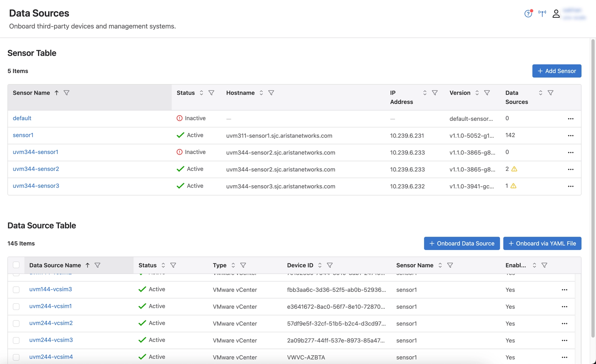Screen dimensions: 596x364
Task: Open the more actions menu for sensor1
Action: 571,136
